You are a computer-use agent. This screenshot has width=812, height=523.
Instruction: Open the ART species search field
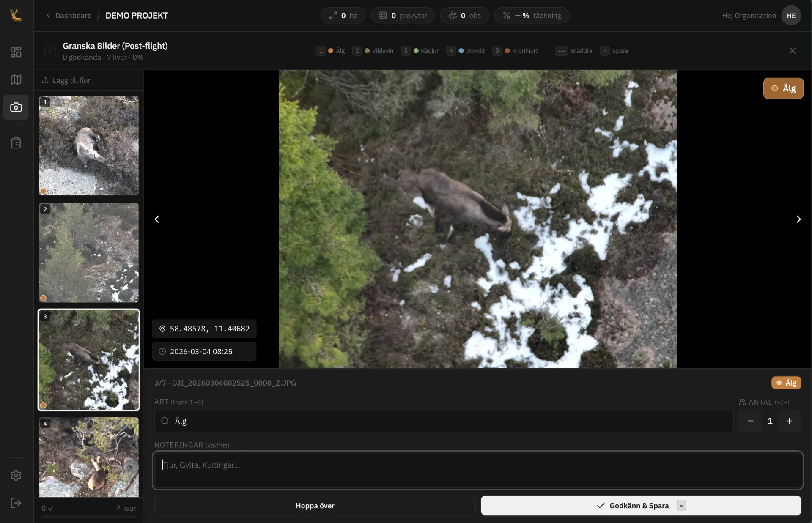[444, 421]
